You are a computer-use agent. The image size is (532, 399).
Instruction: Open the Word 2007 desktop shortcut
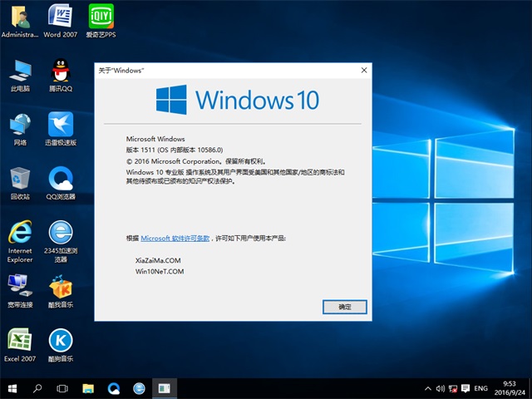60,17
